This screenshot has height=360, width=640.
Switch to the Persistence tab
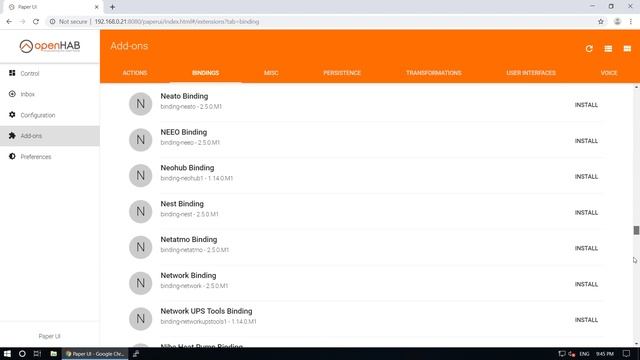342,73
